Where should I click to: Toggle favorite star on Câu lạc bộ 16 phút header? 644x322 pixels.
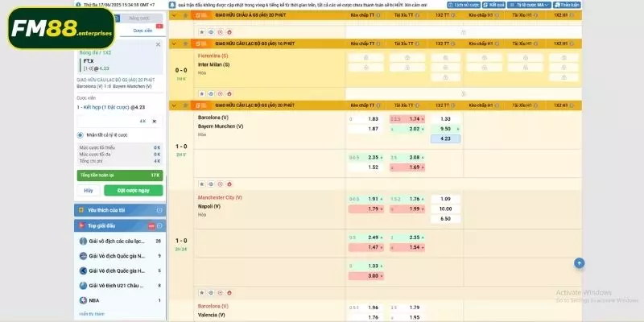(x=185, y=43)
